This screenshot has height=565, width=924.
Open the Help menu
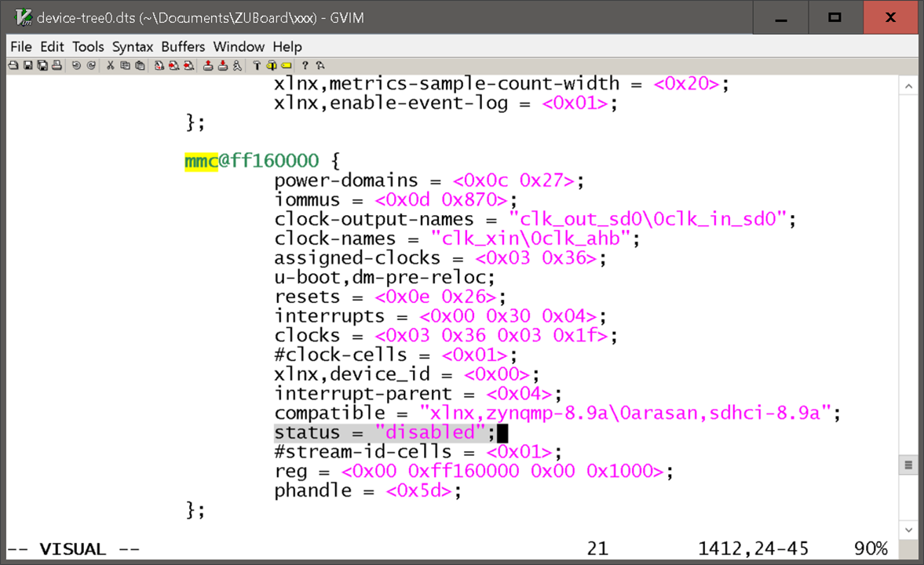click(x=287, y=46)
